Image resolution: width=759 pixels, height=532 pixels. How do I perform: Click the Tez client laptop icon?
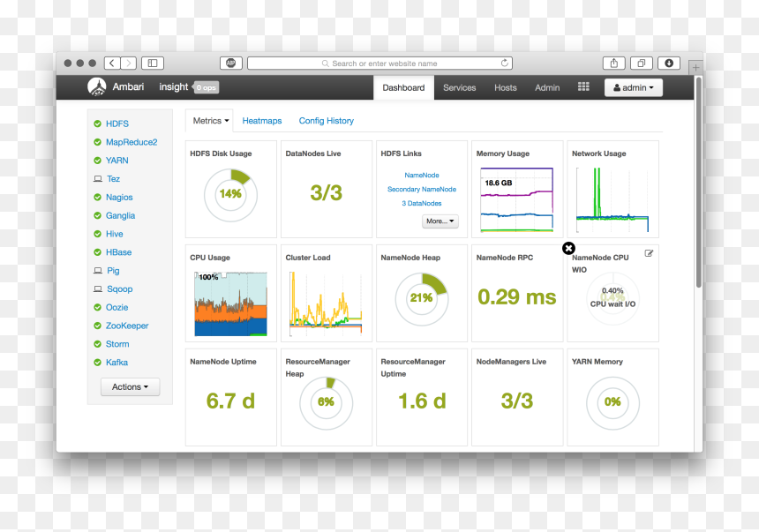pyautogui.click(x=98, y=179)
